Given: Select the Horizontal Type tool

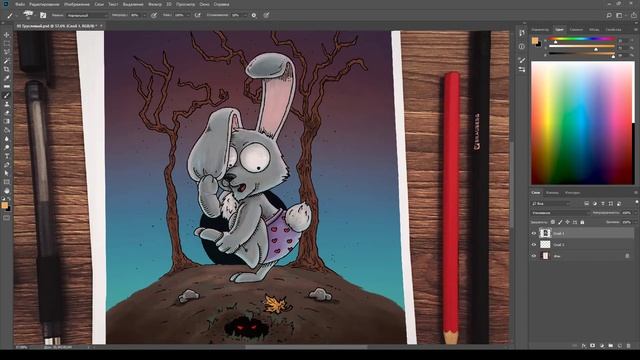Looking at the screenshot, I should (x=7, y=156).
